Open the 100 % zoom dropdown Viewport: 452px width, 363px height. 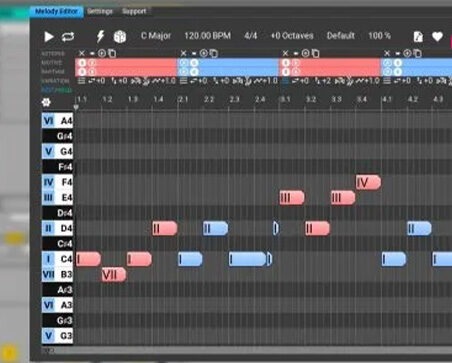click(x=379, y=36)
